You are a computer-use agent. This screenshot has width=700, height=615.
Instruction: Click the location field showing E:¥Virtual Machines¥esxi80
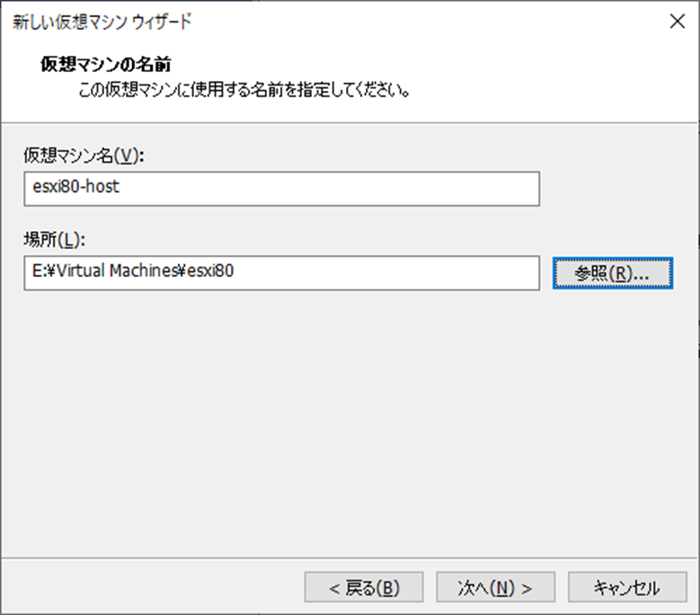click(x=281, y=273)
